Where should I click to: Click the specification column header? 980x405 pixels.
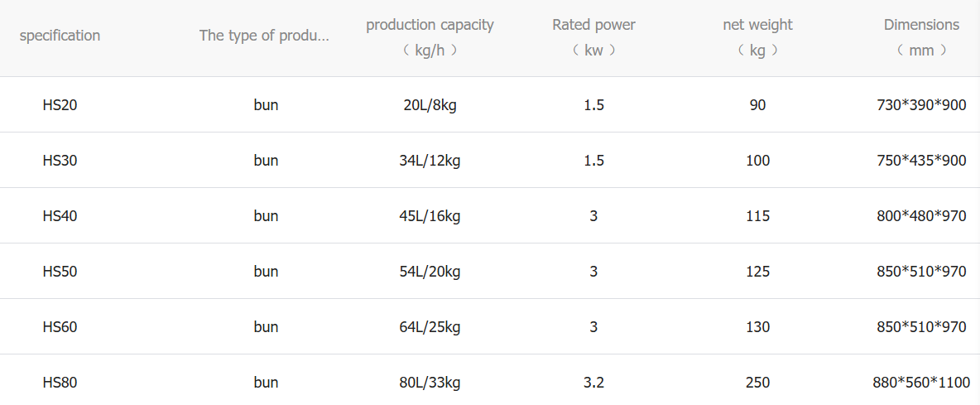click(x=60, y=36)
